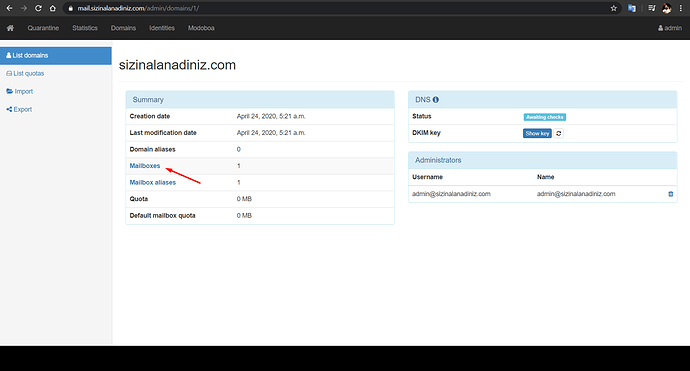Open the admin user menu
Image resolution: width=690 pixels, height=371 pixels.
[670, 28]
